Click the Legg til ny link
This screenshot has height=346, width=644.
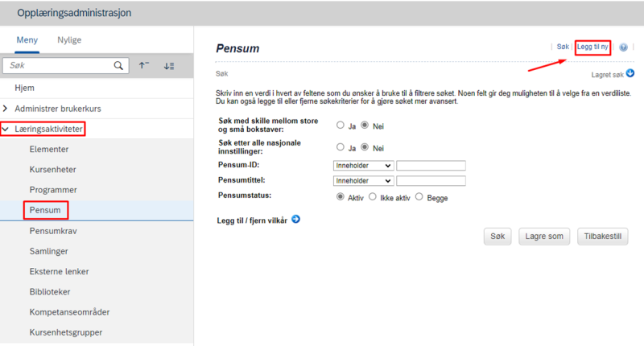(x=592, y=47)
